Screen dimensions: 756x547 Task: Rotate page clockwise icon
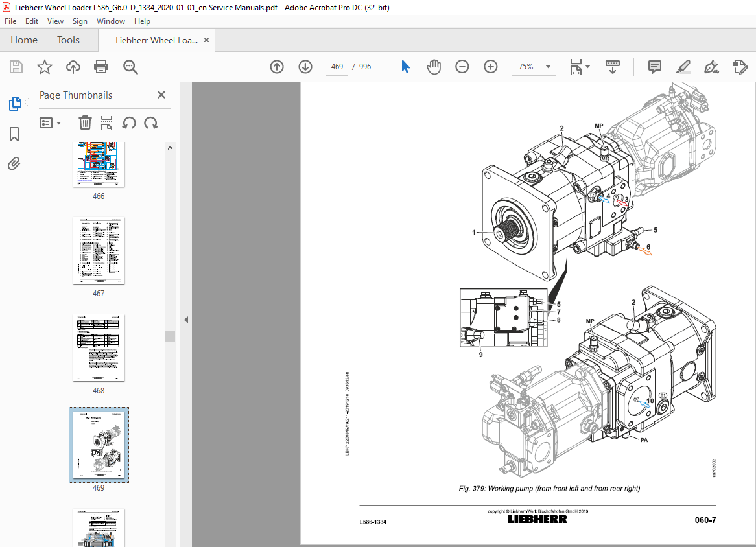click(x=151, y=123)
